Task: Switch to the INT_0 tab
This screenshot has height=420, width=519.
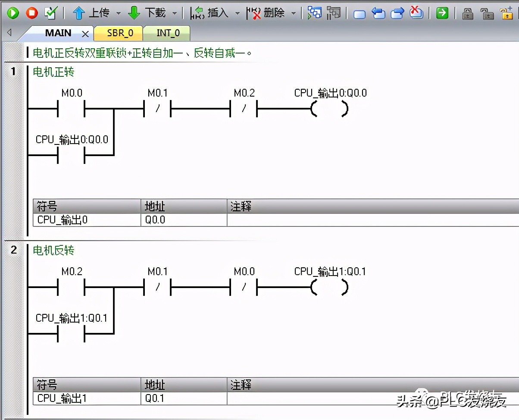Action: tap(168, 33)
